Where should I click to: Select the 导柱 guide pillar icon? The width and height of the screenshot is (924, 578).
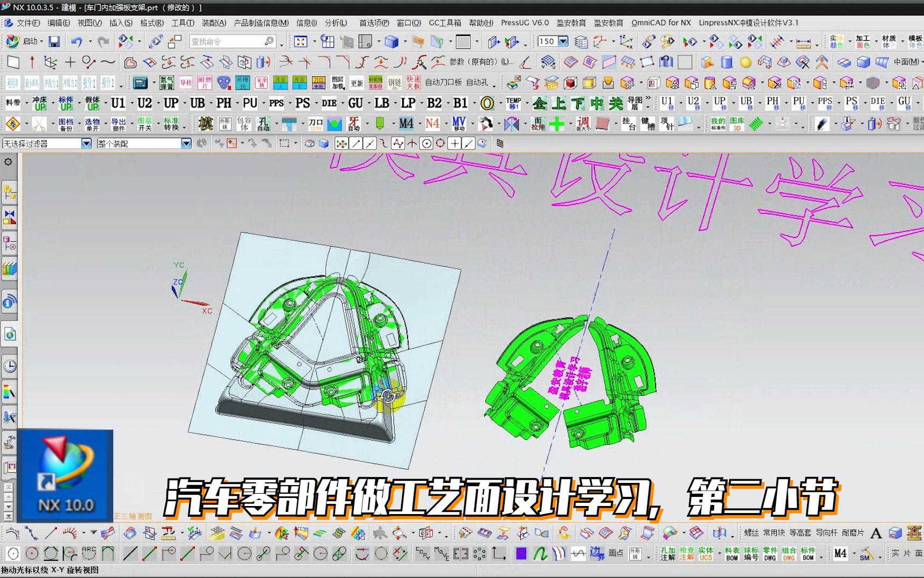185,83
